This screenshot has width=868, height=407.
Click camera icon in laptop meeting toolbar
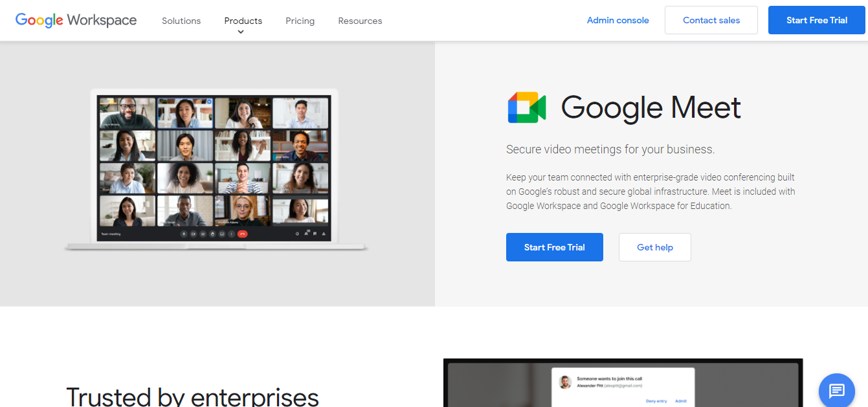[193, 234]
